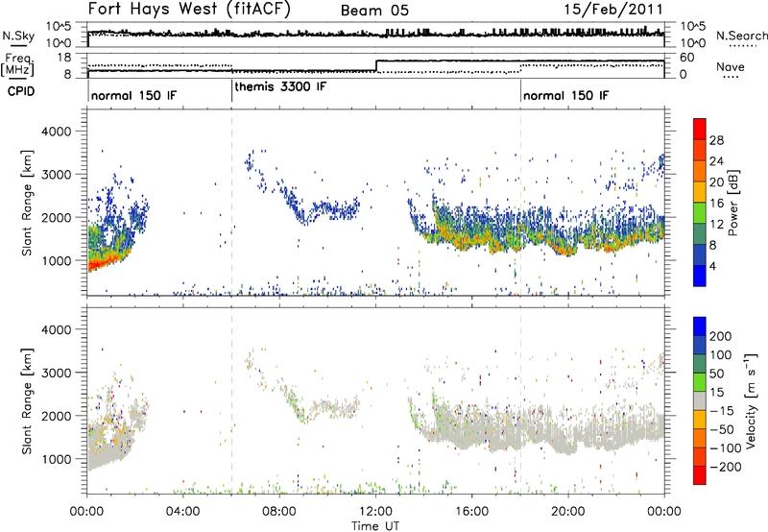Click the "1000" tick of the power panel
The image size is (768, 532).
coord(56,260)
